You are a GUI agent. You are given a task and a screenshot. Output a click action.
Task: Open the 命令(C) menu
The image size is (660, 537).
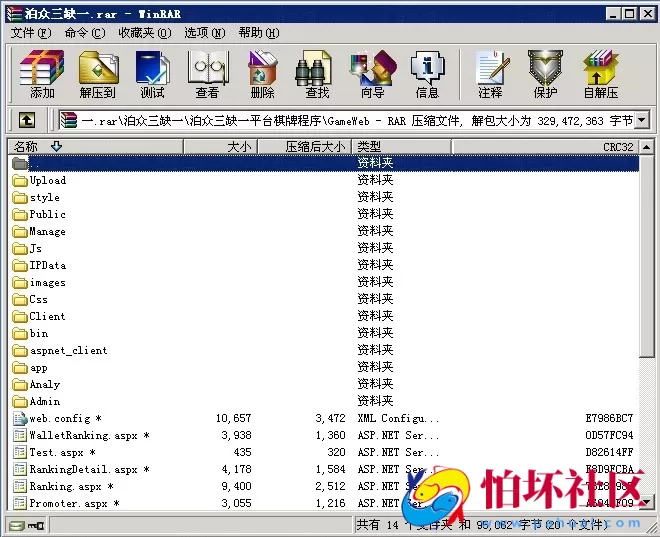point(85,33)
